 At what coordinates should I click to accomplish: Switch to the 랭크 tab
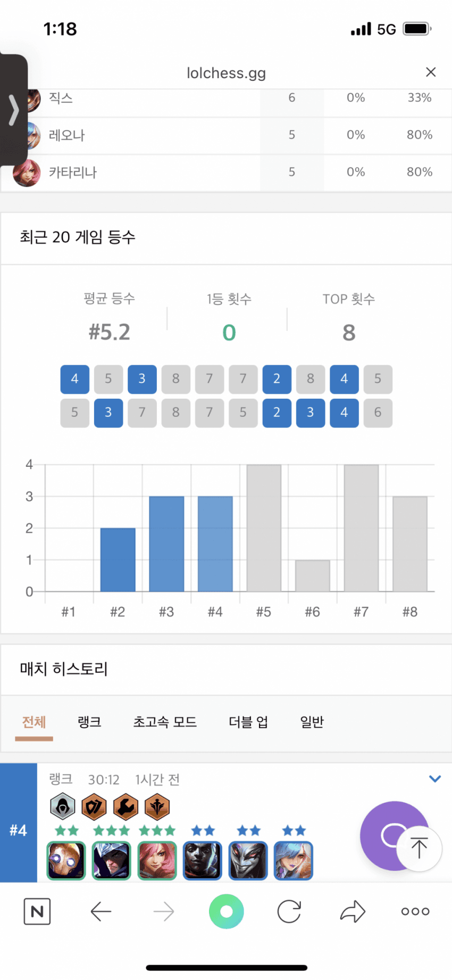pyautogui.click(x=89, y=722)
